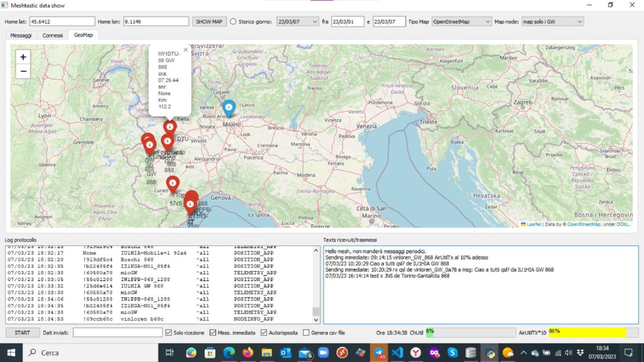This screenshot has width=644, height=362.
Task: Launch Firefox from the taskbar
Action: click(x=248, y=352)
